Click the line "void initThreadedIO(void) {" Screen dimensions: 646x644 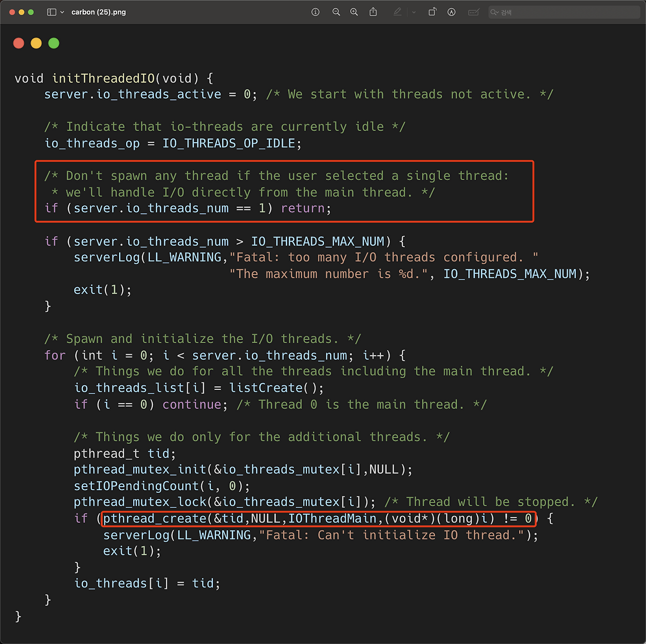click(x=114, y=79)
